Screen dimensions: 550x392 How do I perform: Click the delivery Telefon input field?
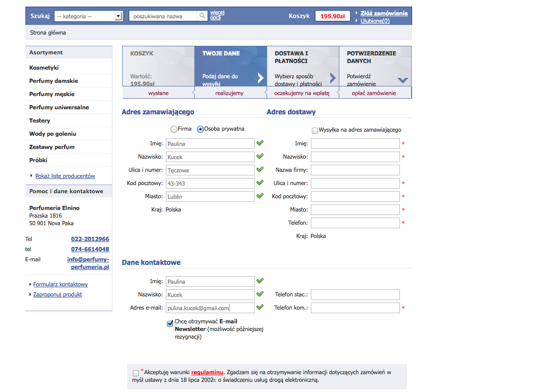355,223
